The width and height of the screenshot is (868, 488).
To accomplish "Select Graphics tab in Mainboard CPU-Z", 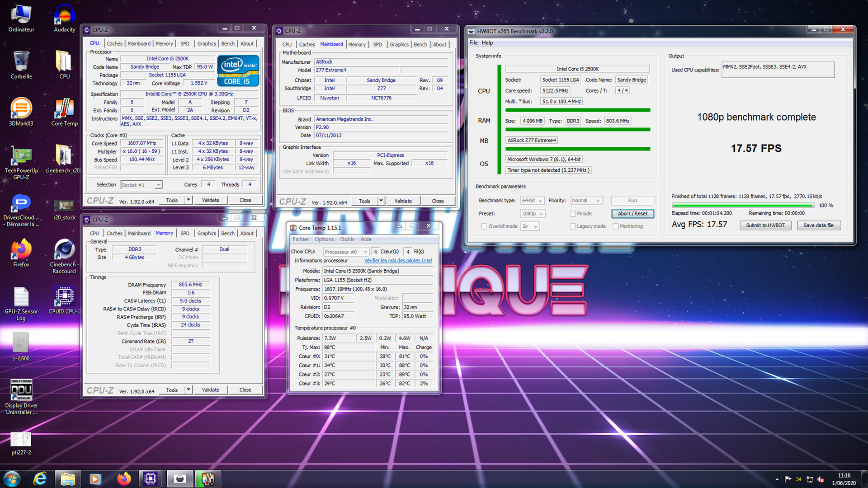I will tap(399, 45).
